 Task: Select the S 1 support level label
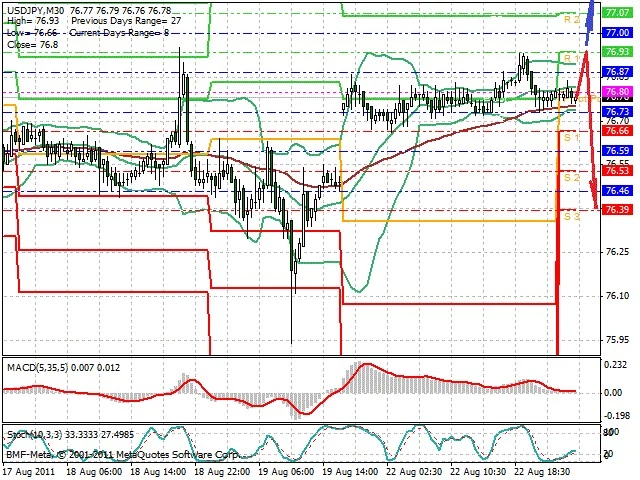coord(572,138)
